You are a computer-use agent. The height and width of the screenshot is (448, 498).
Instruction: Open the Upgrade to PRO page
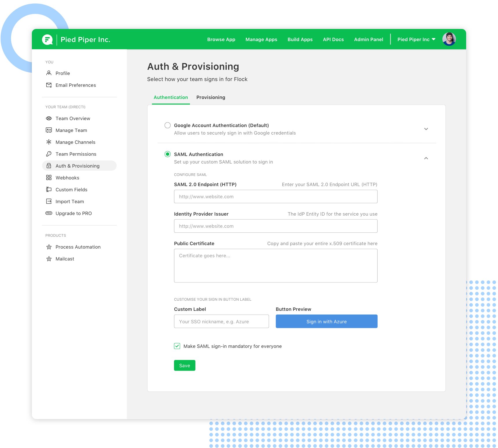tap(49, 213)
